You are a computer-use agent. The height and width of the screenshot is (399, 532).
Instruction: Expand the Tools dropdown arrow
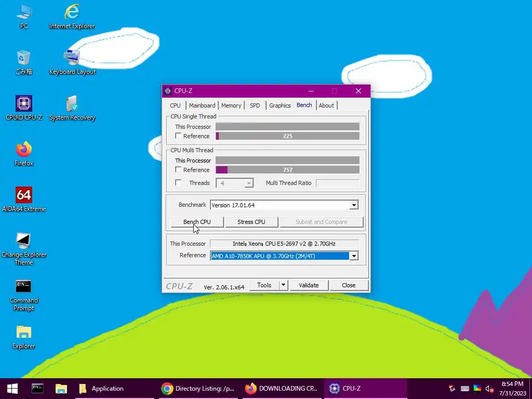pyautogui.click(x=283, y=285)
